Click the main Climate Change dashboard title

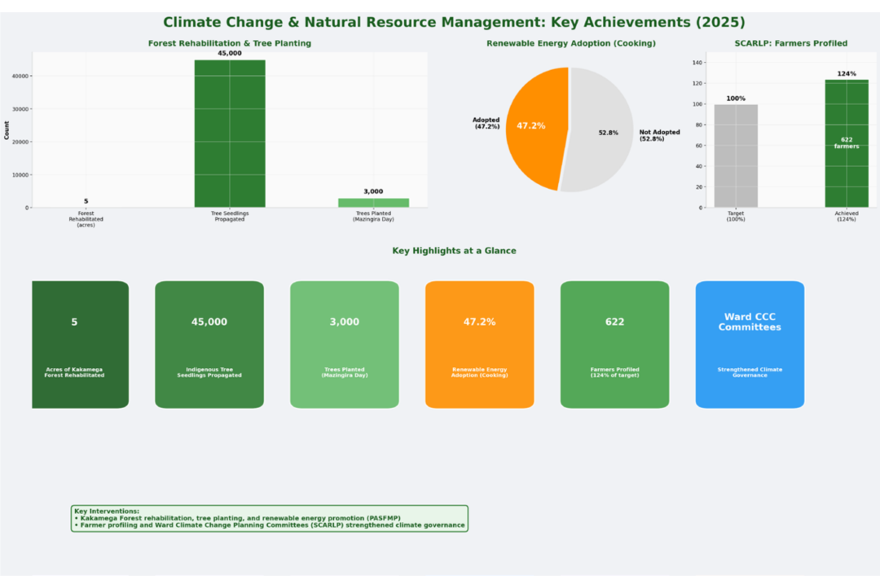click(x=454, y=23)
